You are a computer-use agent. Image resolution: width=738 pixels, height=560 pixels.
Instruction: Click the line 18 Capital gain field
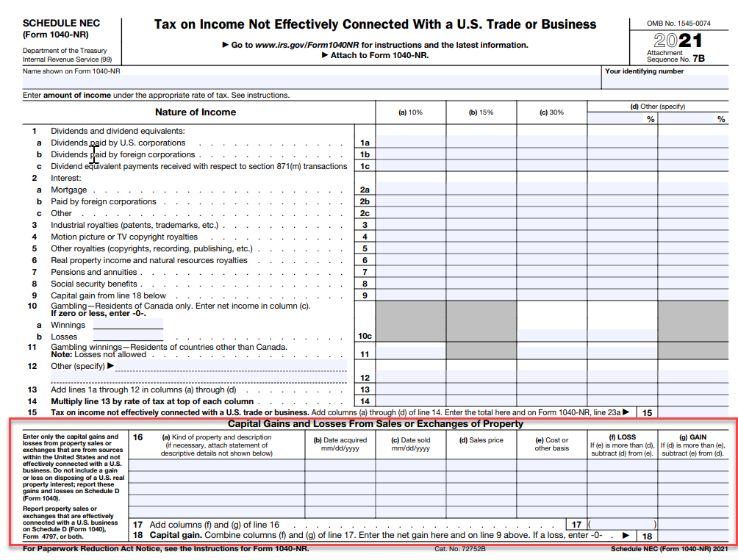[x=693, y=536]
